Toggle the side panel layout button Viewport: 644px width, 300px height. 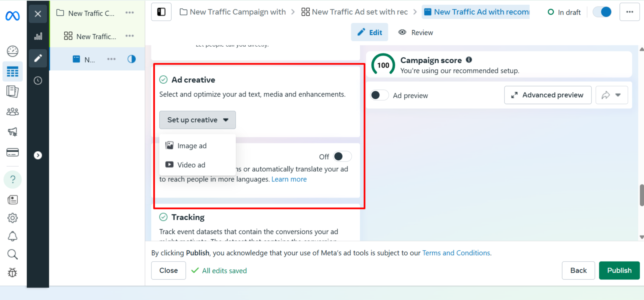(161, 12)
